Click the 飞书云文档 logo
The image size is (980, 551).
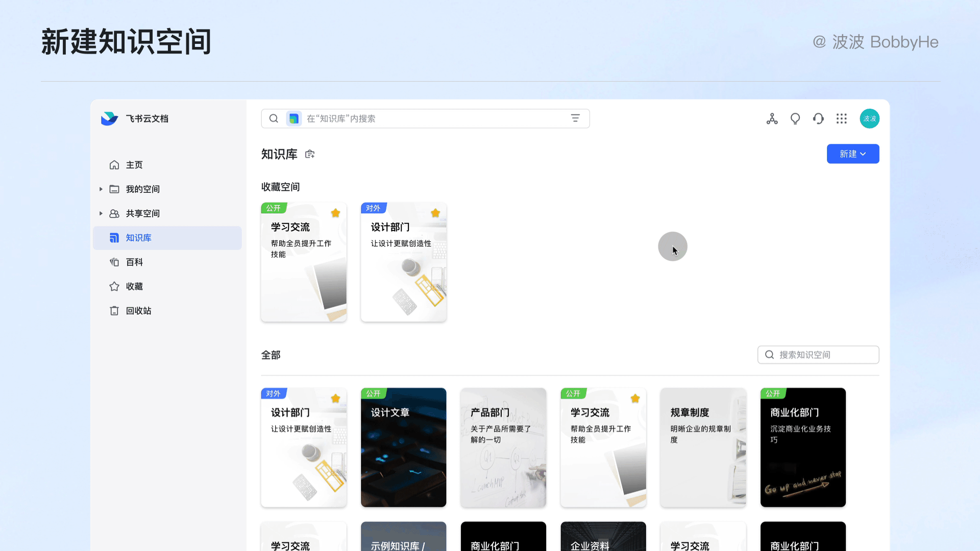[x=110, y=118]
